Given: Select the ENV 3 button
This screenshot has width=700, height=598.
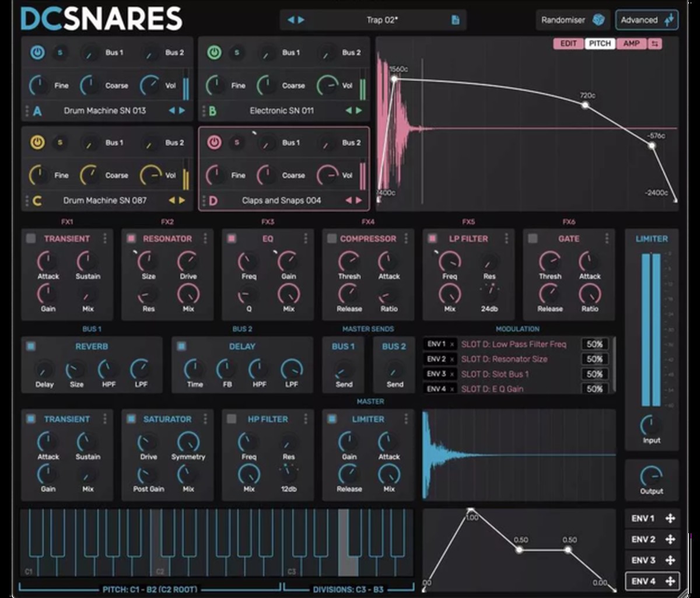Looking at the screenshot, I should click(x=643, y=561).
